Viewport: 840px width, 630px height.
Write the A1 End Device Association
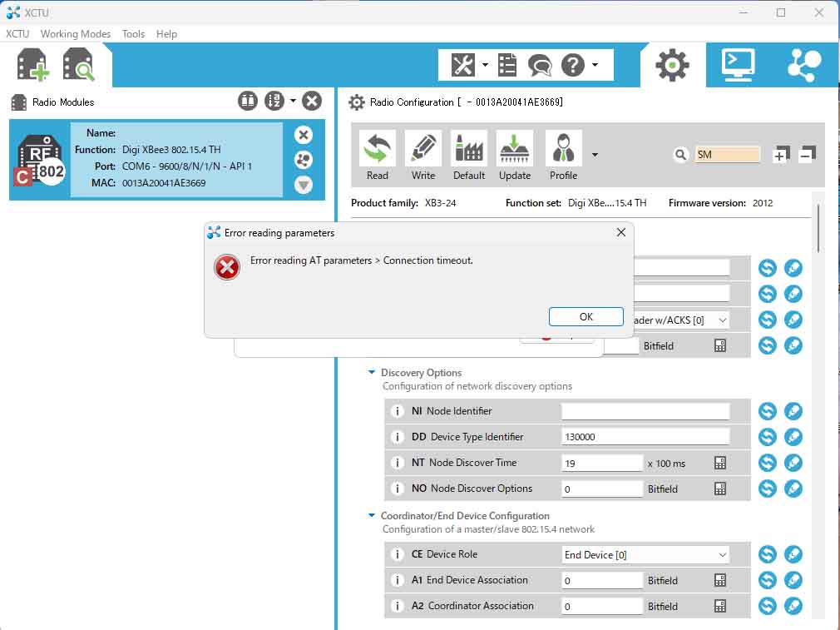(793, 580)
